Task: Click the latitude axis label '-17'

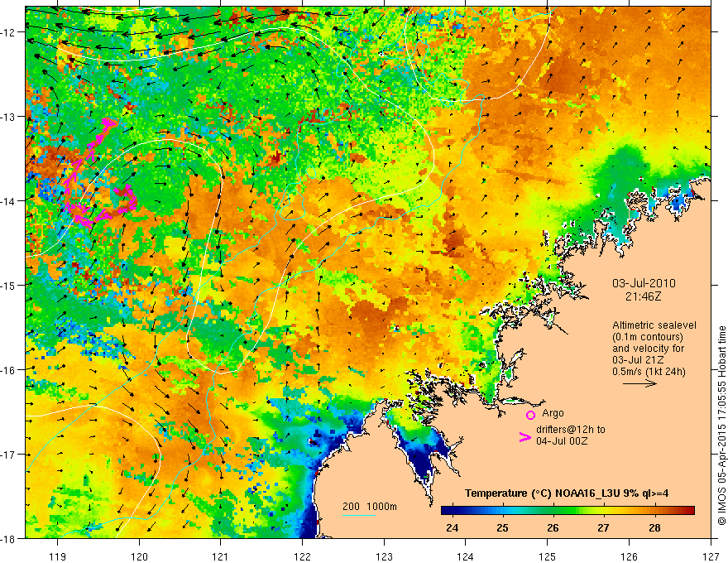Action: tap(9, 455)
